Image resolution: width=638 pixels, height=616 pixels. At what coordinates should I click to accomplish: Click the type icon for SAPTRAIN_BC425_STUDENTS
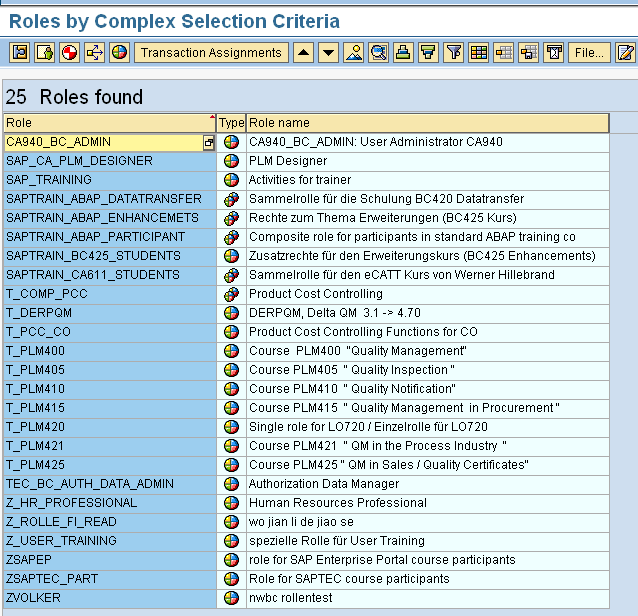tap(231, 256)
